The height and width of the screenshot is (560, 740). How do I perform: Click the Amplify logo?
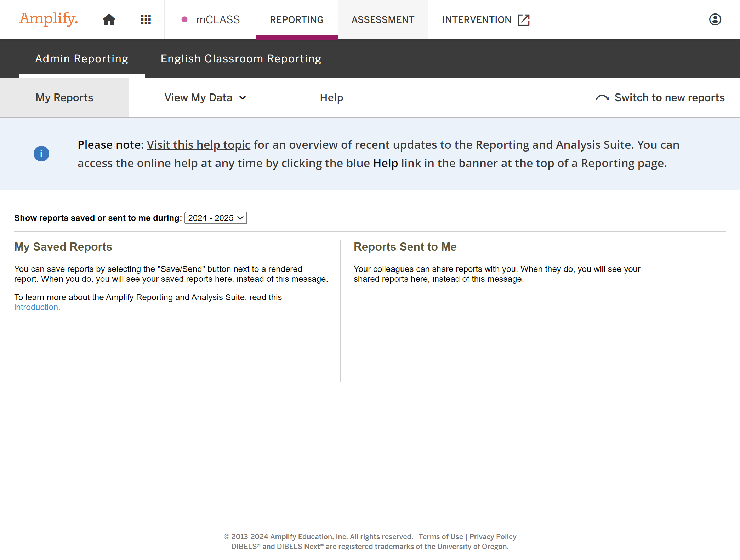pos(49,19)
